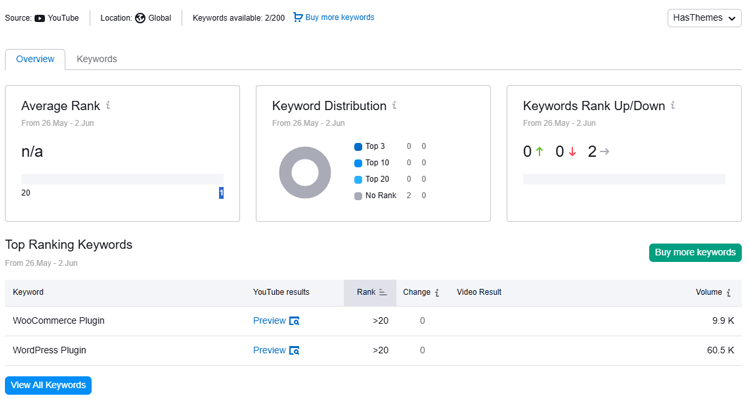Open the HasThemes project dropdown

704,18
